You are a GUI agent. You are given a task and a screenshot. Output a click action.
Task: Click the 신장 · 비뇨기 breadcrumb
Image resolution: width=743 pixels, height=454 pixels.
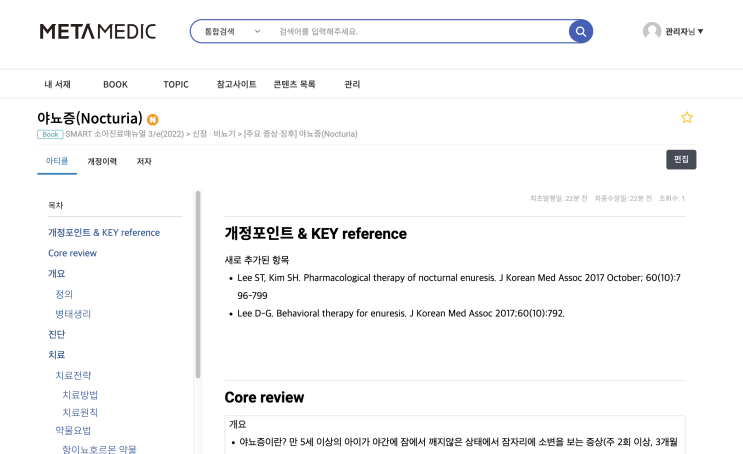pos(214,134)
